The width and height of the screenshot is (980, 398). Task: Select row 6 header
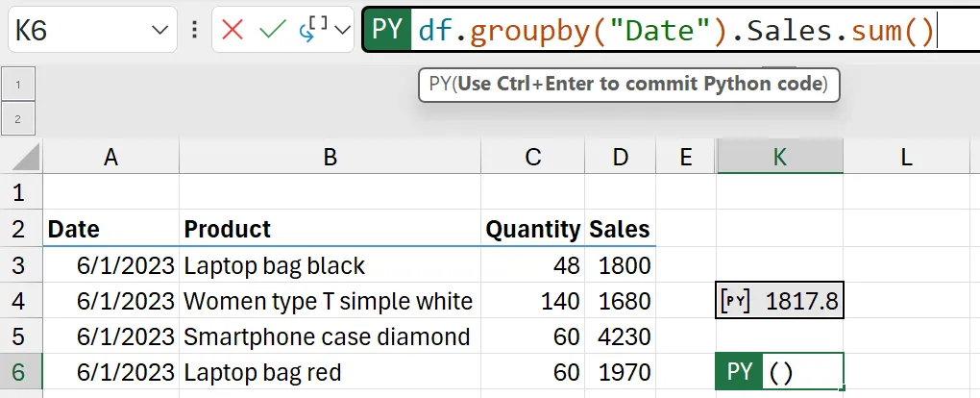pyautogui.click(x=19, y=371)
